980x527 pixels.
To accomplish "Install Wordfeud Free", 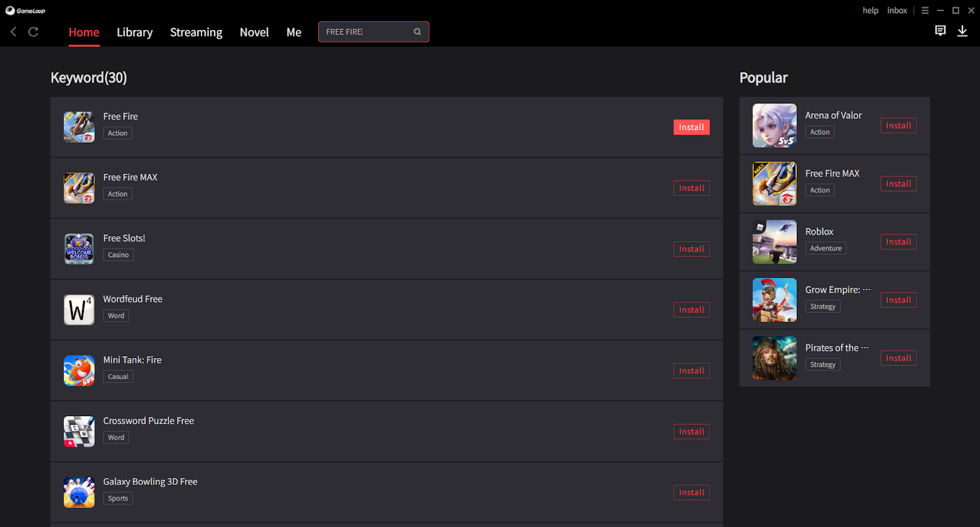I will [x=692, y=310].
